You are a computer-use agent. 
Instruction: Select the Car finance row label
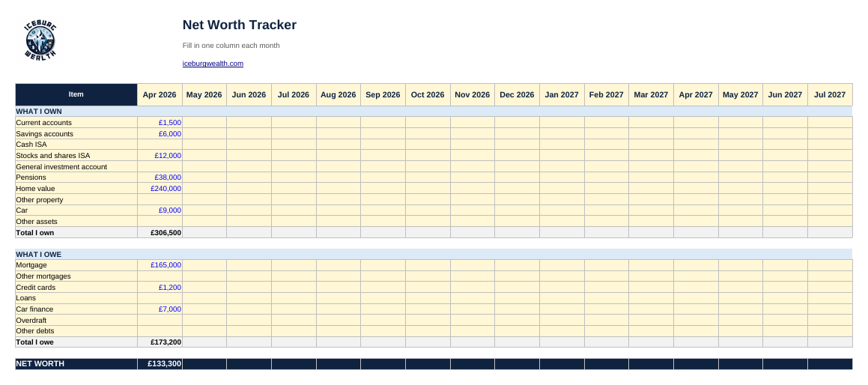point(76,309)
